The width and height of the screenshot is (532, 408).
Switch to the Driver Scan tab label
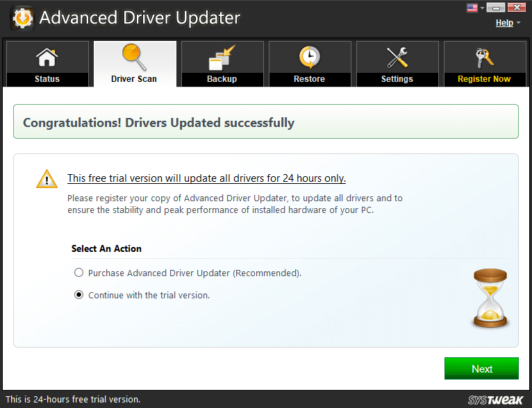(x=134, y=79)
